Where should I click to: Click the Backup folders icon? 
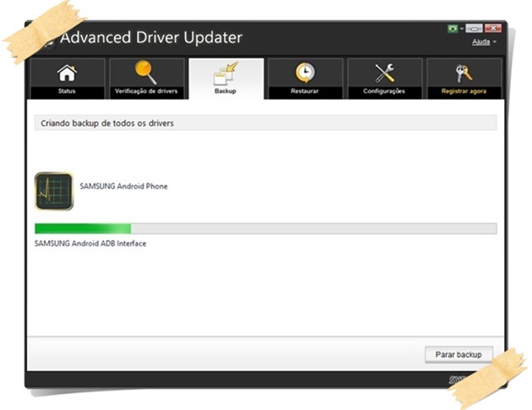[x=225, y=73]
